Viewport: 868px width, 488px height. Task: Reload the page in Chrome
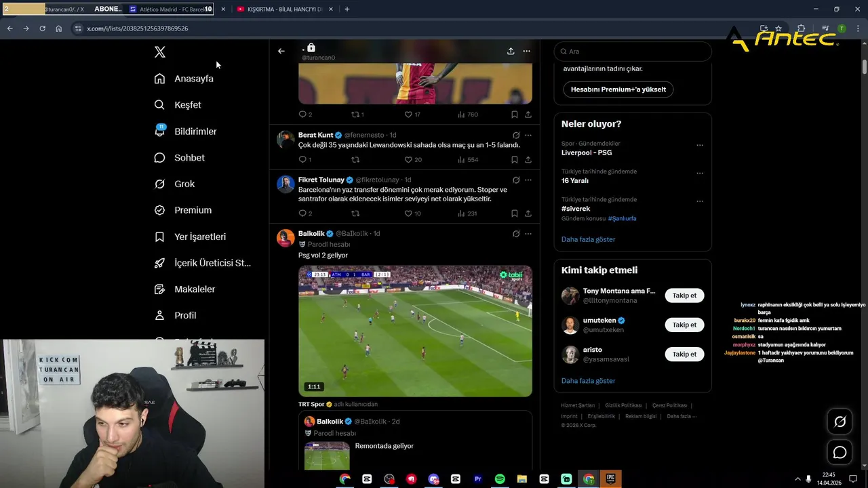[x=42, y=28]
